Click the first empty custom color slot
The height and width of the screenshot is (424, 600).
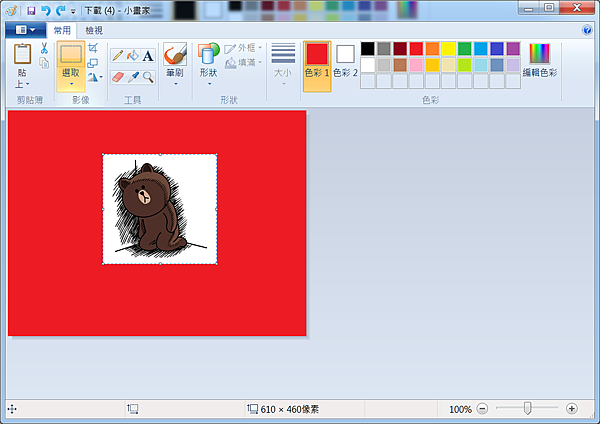tap(368, 81)
